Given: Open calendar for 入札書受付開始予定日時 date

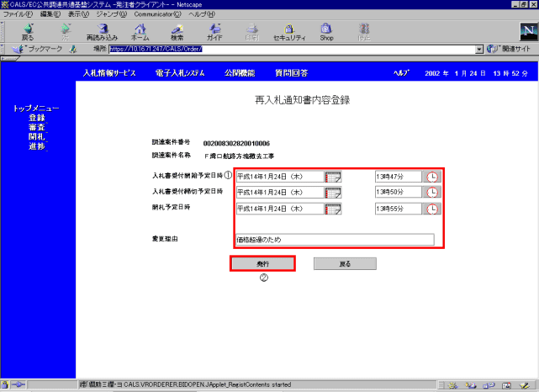Looking at the screenshot, I should coord(333,177).
